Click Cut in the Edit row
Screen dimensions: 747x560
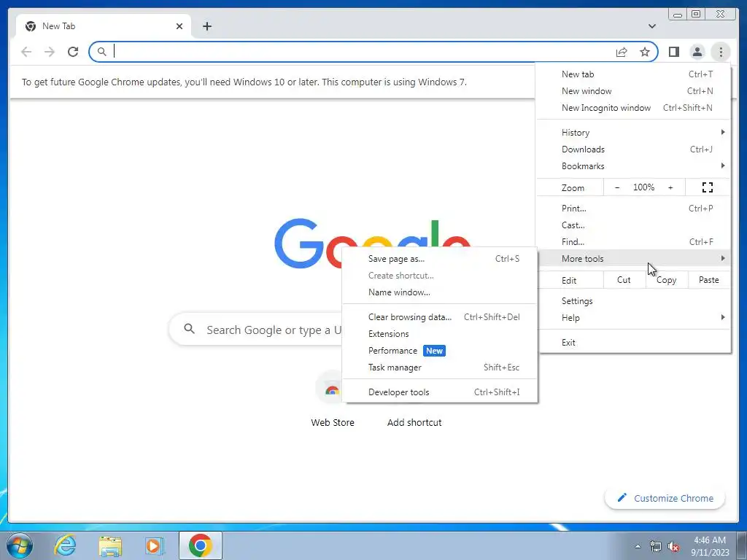[x=624, y=280]
